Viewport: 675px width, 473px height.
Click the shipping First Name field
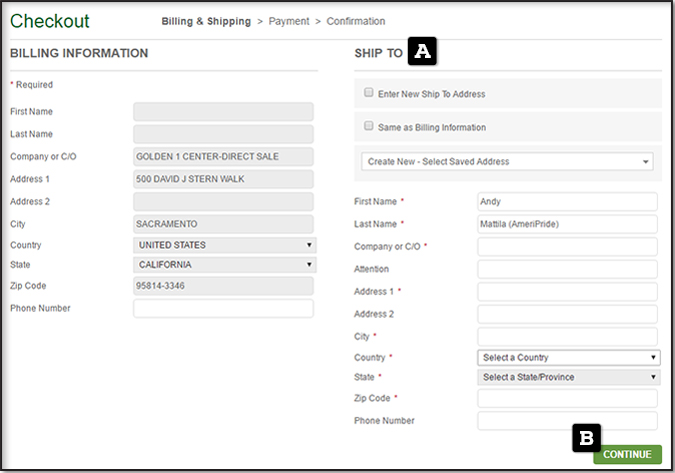(x=567, y=201)
